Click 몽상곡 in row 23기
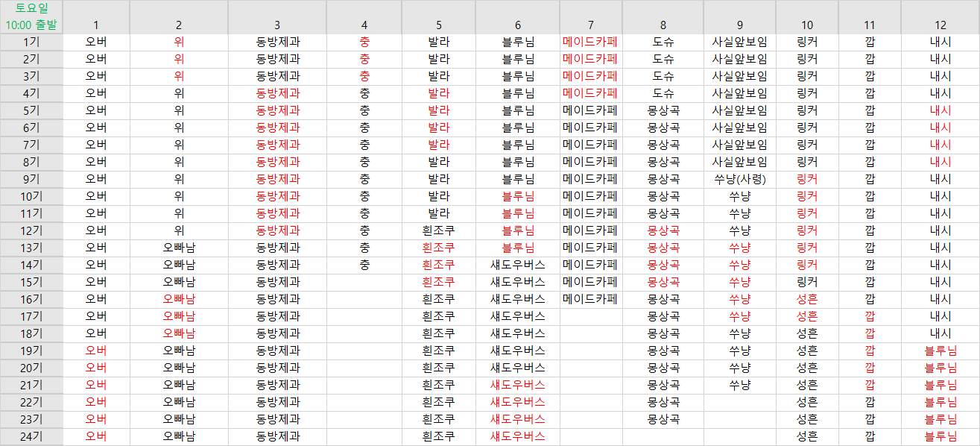 point(663,419)
